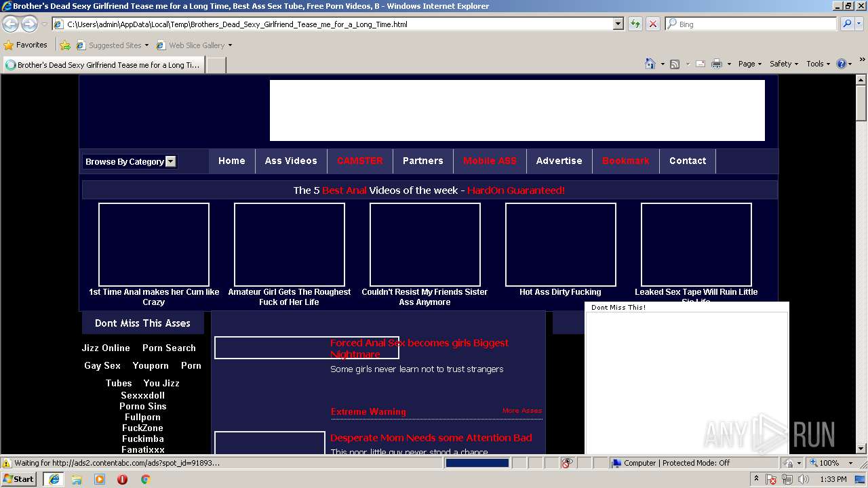The width and height of the screenshot is (868, 488).
Task: Click the magnifier search button
Action: point(846,24)
